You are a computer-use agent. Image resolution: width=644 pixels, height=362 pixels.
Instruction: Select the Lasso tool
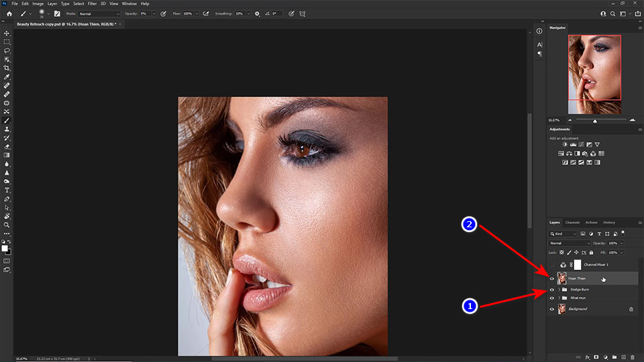[x=7, y=50]
